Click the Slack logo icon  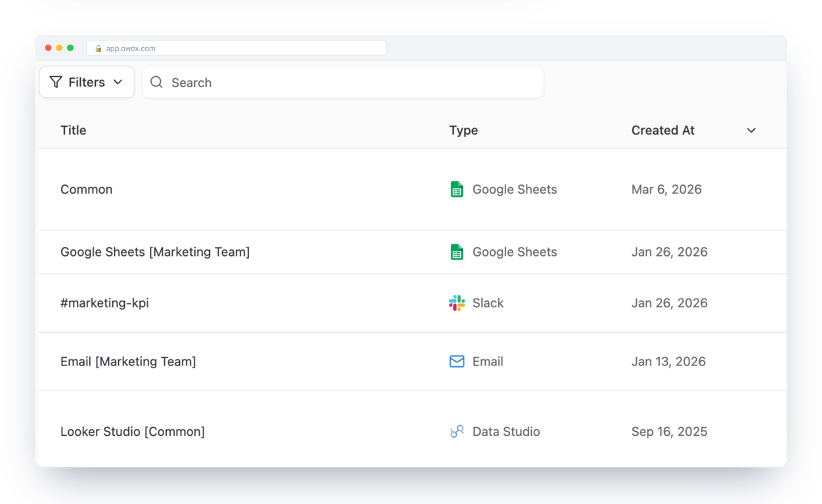457,303
